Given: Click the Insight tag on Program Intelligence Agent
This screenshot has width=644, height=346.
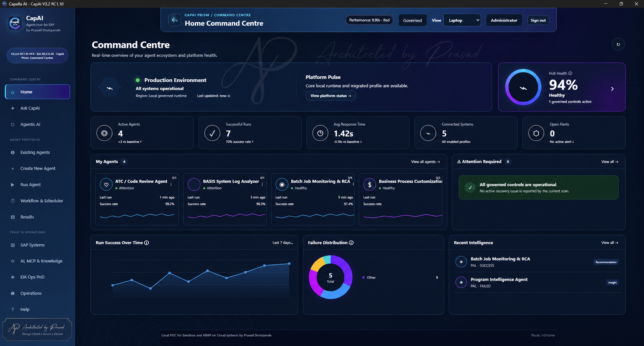Looking at the screenshot, I should click(x=612, y=283).
